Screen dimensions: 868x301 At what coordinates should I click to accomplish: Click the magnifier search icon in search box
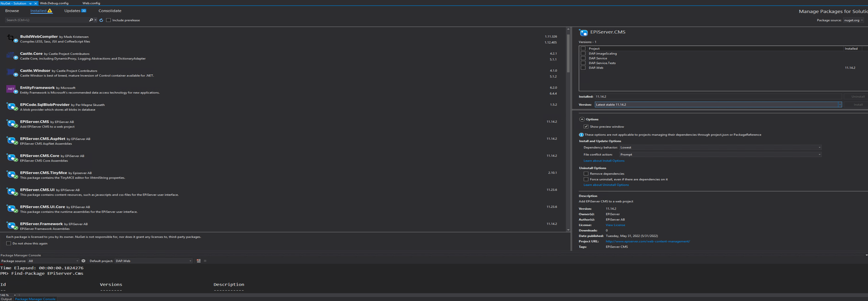click(91, 20)
